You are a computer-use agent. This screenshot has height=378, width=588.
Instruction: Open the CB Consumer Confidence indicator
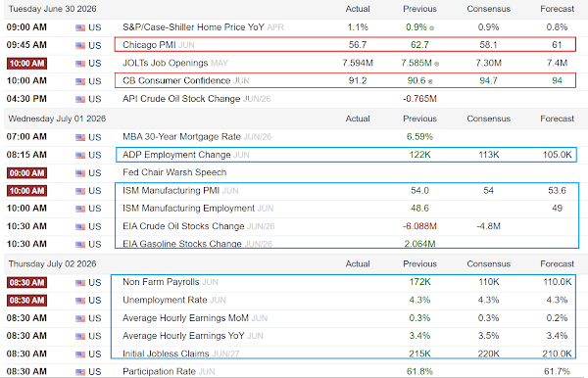coord(176,80)
